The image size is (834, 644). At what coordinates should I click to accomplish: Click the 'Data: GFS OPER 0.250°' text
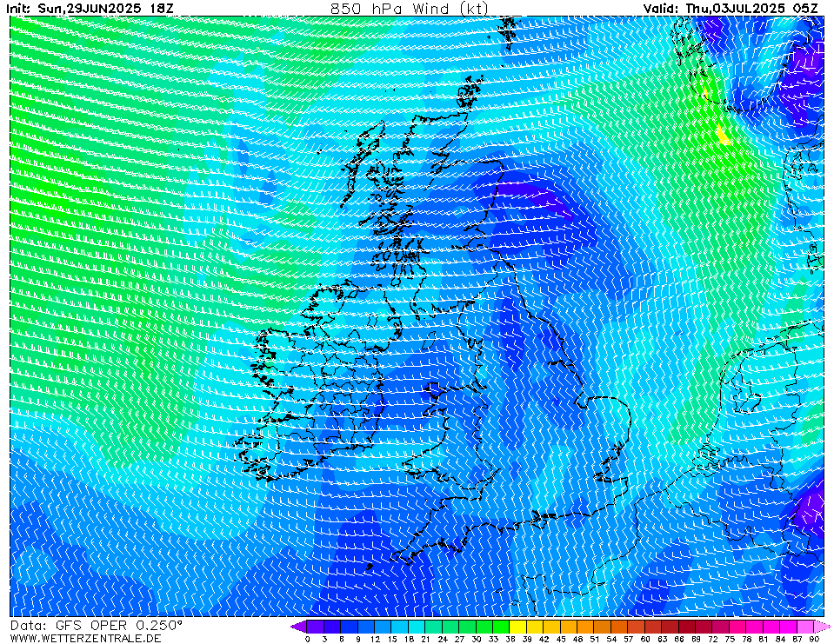pyautogui.click(x=97, y=626)
